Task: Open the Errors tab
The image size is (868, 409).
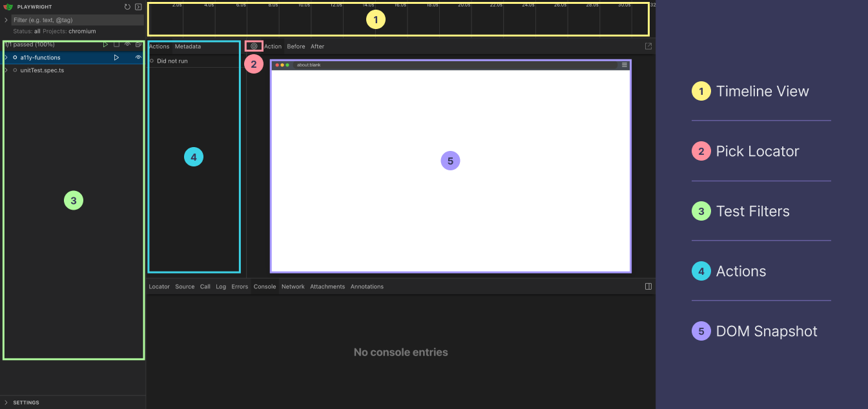Action: (240, 286)
